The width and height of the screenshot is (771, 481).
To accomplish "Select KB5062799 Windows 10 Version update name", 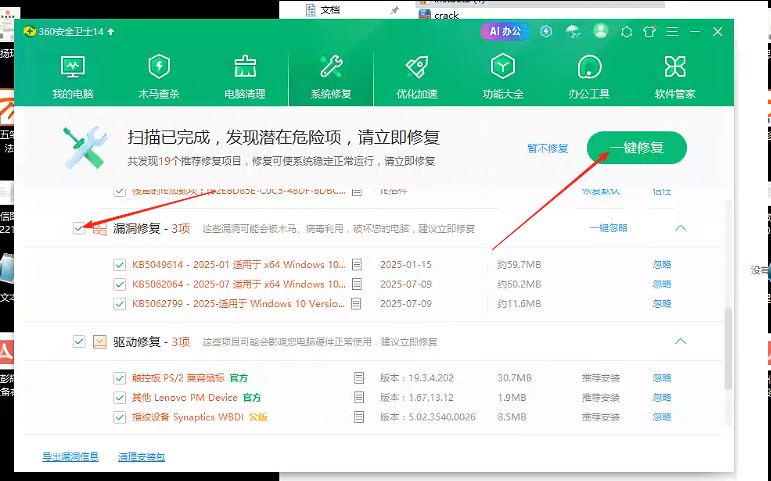I will 238,304.
